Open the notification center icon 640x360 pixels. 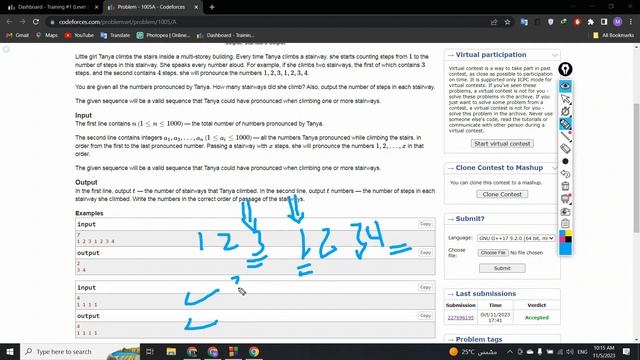click(x=627, y=351)
